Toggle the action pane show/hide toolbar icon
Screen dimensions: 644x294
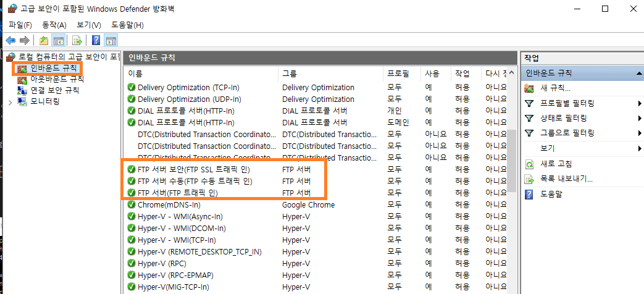point(111,40)
